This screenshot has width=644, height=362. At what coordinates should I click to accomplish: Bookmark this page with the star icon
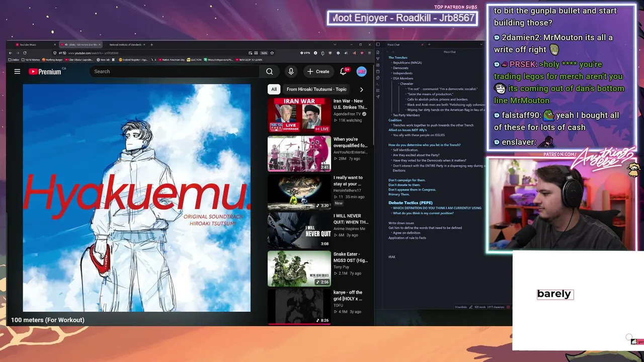pyautogui.click(x=272, y=53)
